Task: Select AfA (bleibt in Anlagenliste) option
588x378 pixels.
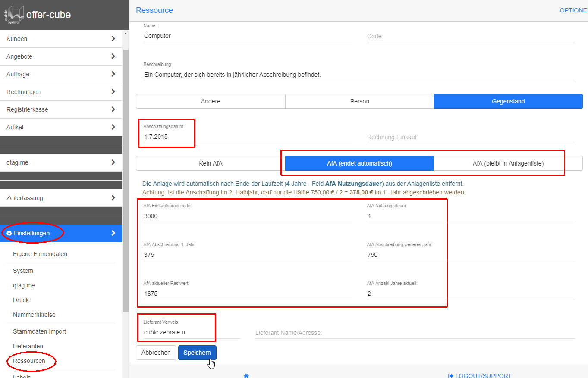Action: [508, 163]
